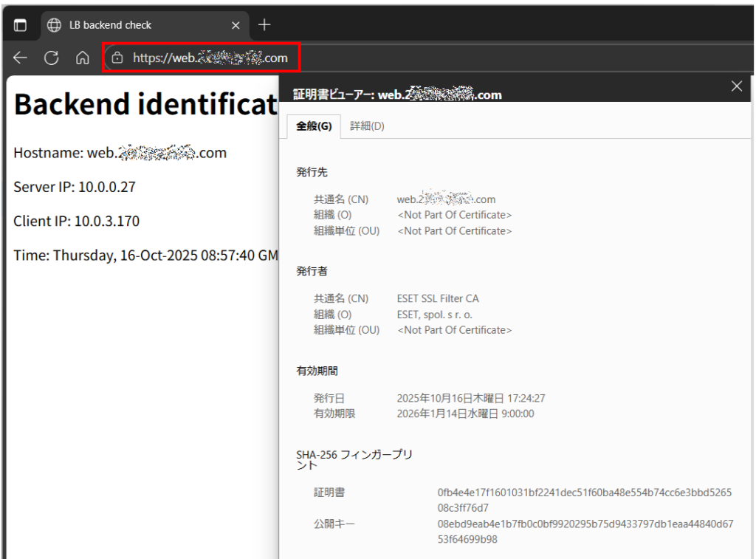The height and width of the screenshot is (559, 756).
Task: Open the tab actions menu icon
Action: click(x=20, y=25)
